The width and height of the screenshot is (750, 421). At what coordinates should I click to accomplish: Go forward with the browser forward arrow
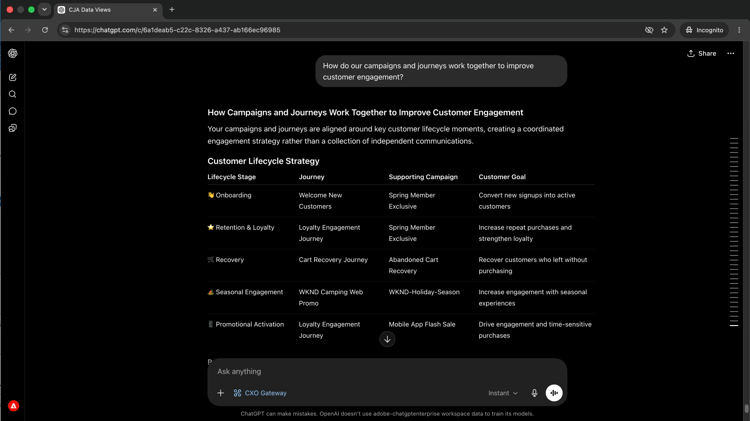tap(28, 30)
